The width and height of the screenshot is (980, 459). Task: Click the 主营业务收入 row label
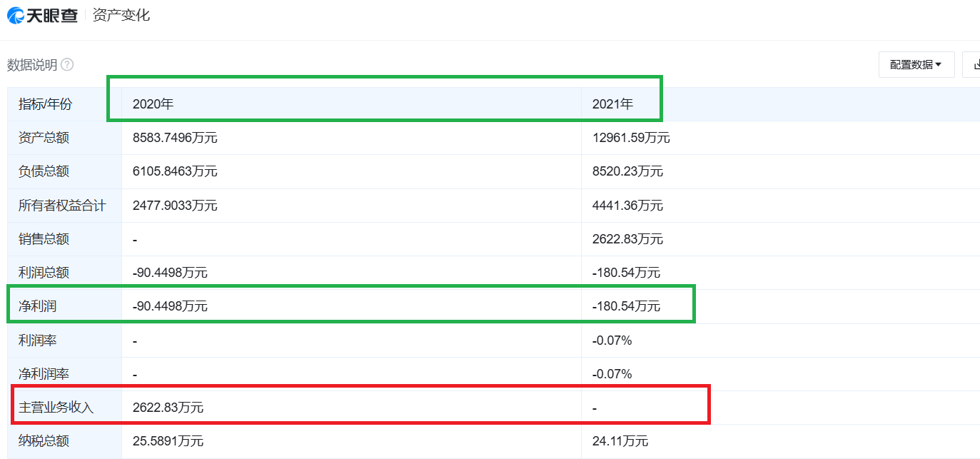pos(56,408)
